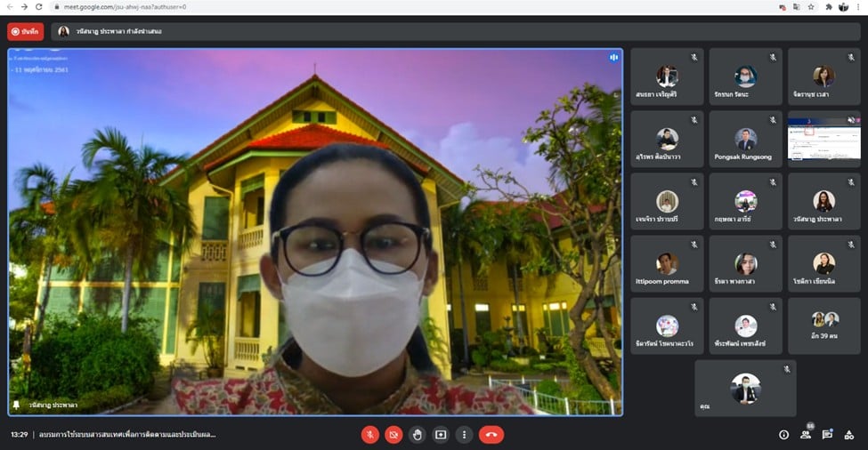Reload the page in the browser

point(38,7)
